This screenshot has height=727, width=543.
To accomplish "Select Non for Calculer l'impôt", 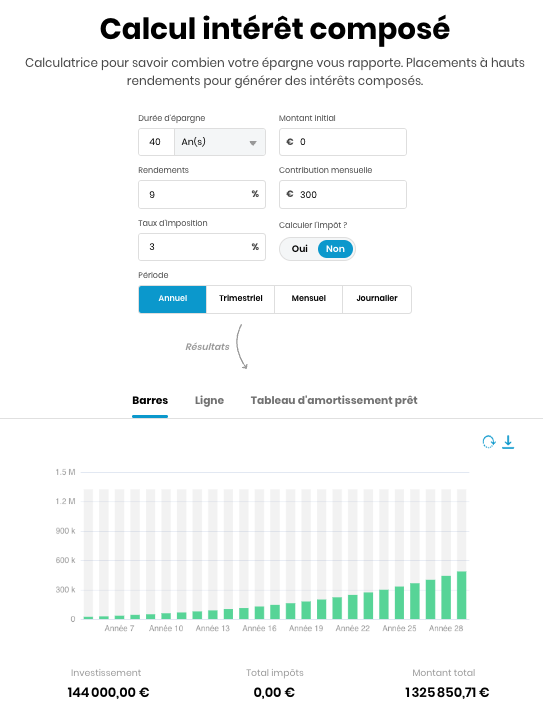I will (x=335, y=249).
